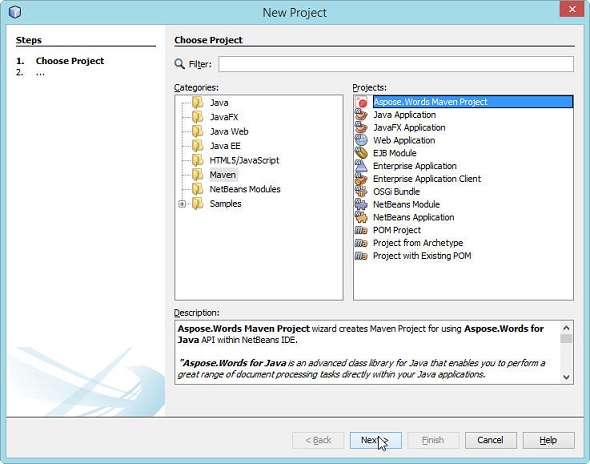Click the Maven category folder icon
This screenshot has width=590, height=464.
click(x=198, y=175)
